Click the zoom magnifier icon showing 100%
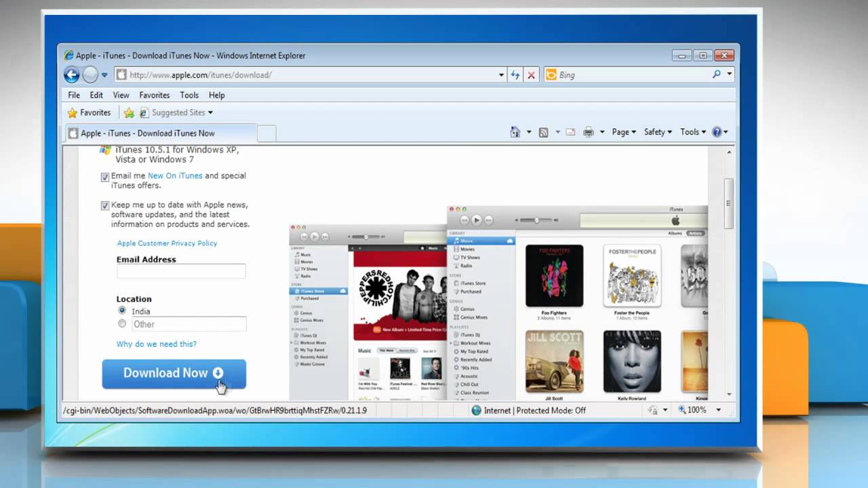The width and height of the screenshot is (868, 488). tap(681, 410)
